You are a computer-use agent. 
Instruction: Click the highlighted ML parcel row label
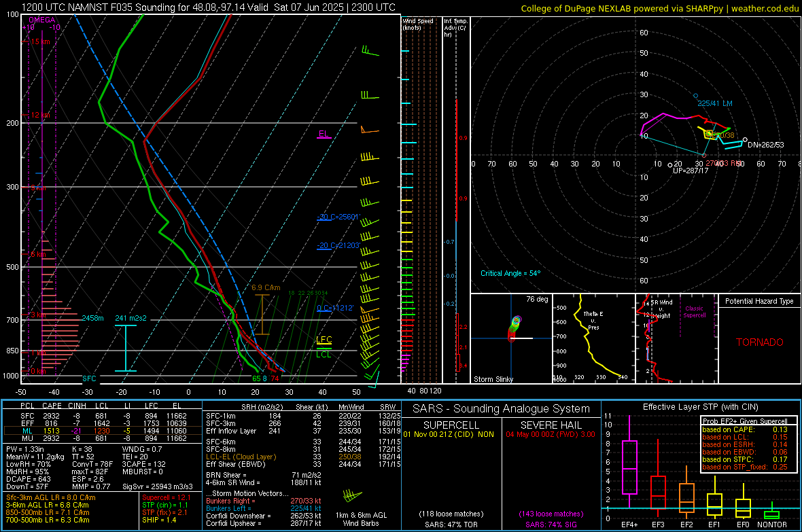click(x=27, y=431)
